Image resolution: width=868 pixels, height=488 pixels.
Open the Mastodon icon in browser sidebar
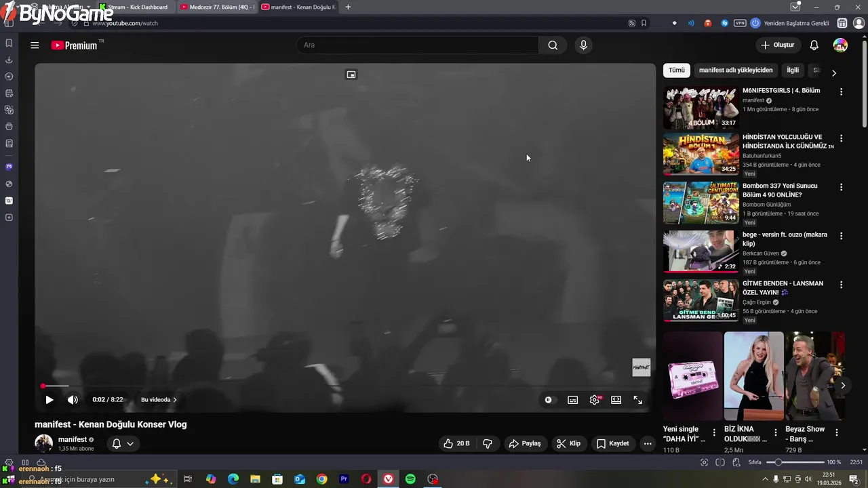[x=9, y=167]
